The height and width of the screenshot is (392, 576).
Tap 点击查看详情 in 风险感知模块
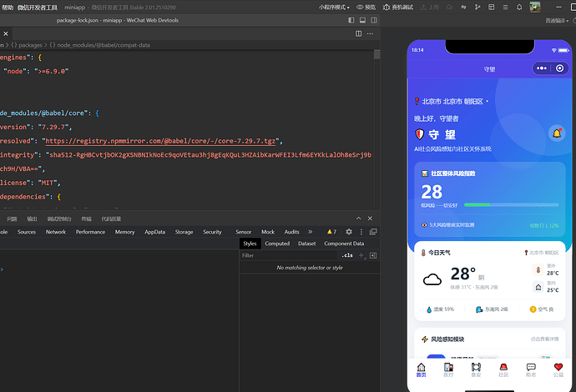click(544, 339)
